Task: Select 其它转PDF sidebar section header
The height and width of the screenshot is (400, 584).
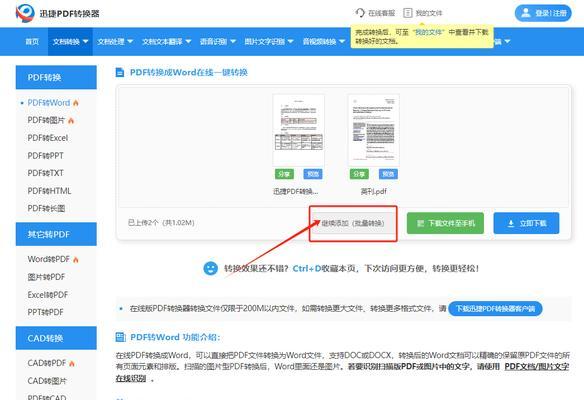Action: click(56, 234)
